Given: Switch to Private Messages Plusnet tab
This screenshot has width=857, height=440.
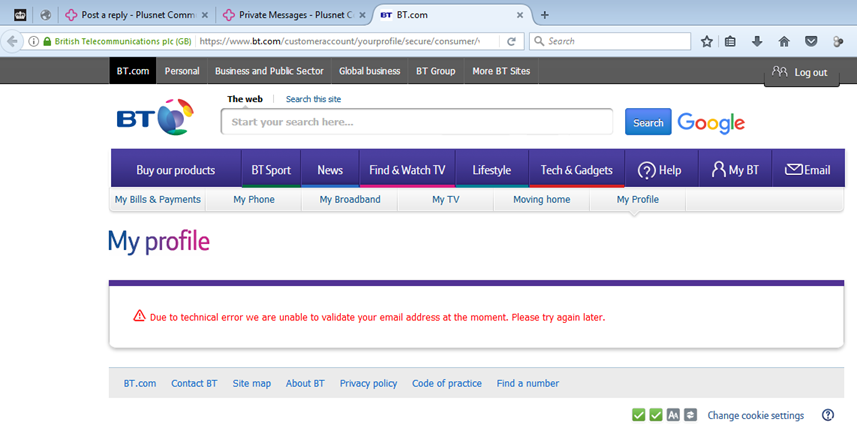Looking at the screenshot, I should tap(295, 15).
